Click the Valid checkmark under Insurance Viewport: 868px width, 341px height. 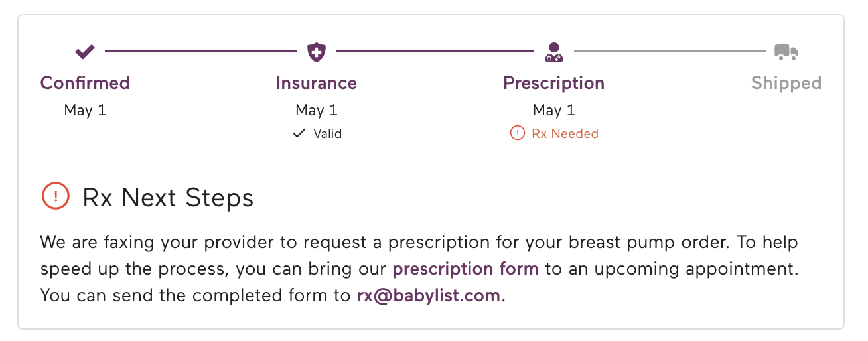[x=299, y=133]
